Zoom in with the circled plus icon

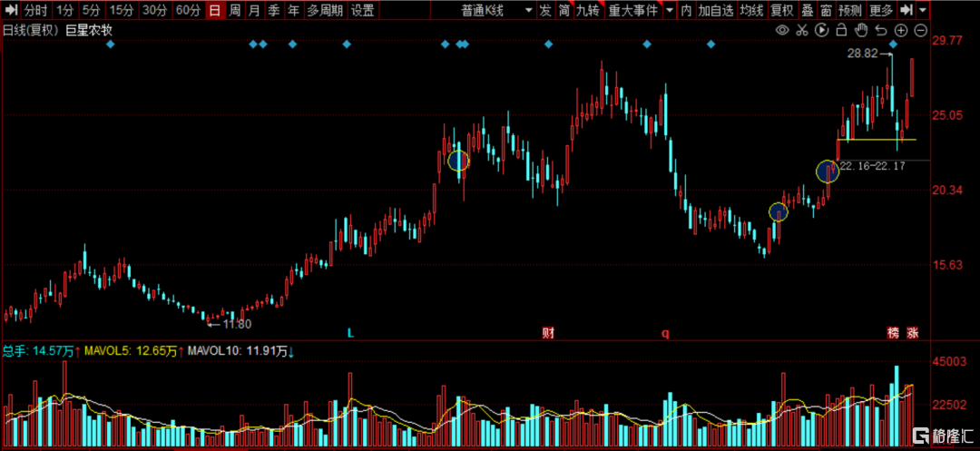(901, 30)
